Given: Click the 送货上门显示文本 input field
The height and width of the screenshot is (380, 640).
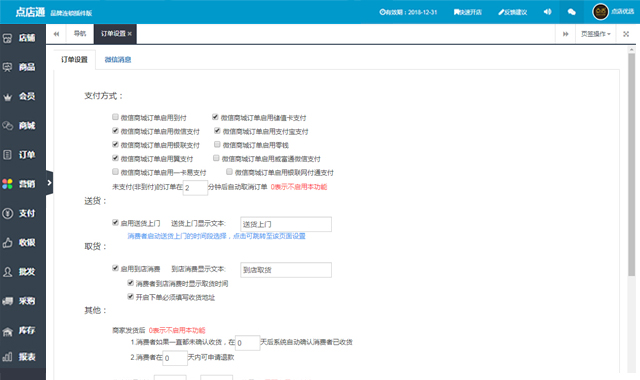Looking at the screenshot, I should pyautogui.click(x=286, y=224).
